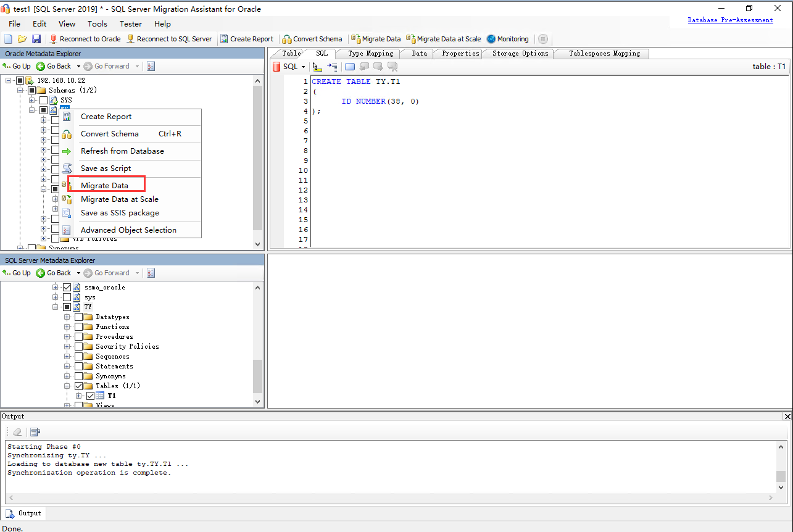Open the Tester menu
793x532 pixels.
131,24
